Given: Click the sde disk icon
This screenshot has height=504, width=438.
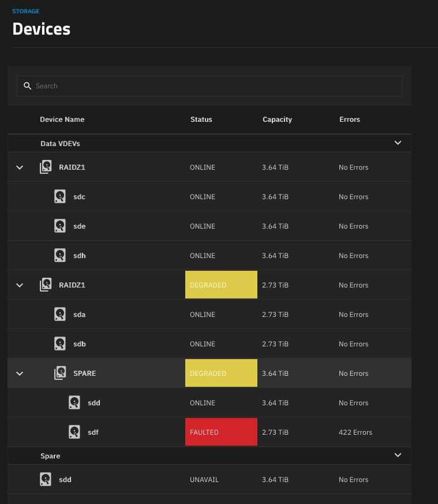Looking at the screenshot, I should click(60, 226).
